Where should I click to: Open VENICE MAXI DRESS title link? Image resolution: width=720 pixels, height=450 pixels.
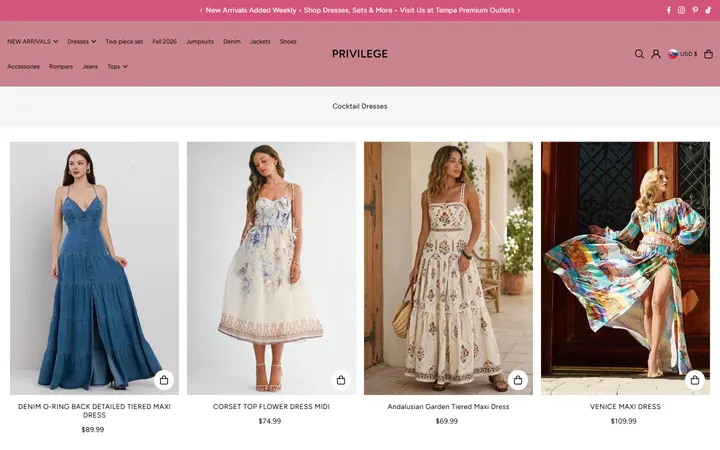click(x=625, y=406)
